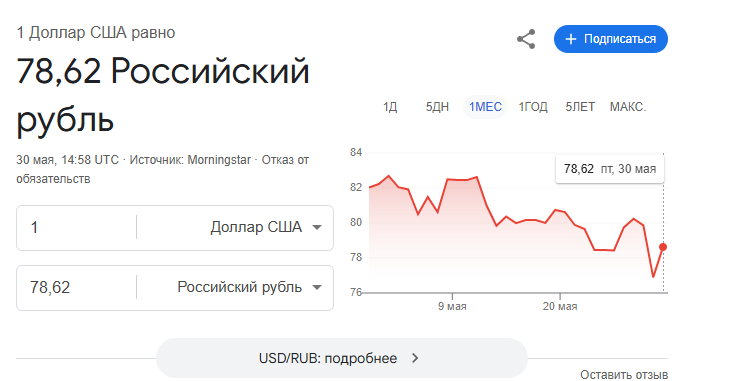Image resolution: width=742 pixels, height=381 pixels.
Task: Select МАКС. chart period
Action: tap(627, 107)
